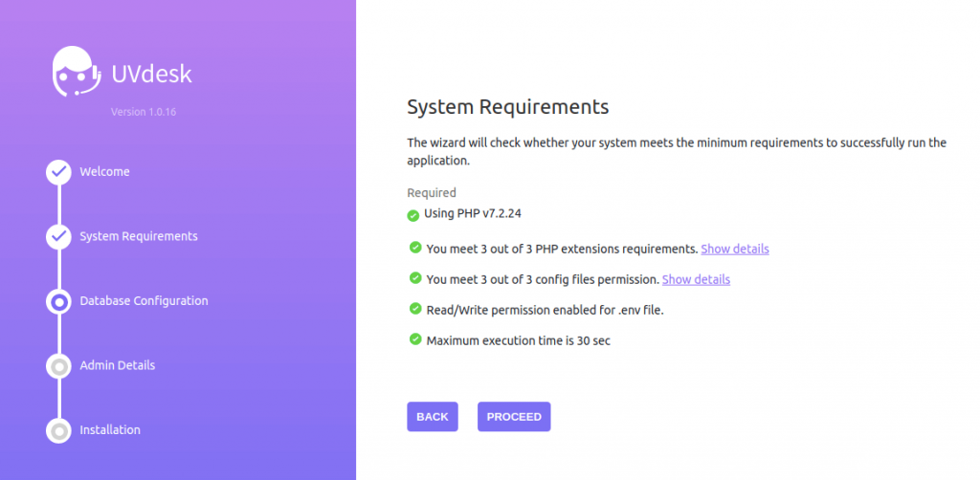Open the Welcome step label
Viewport: 980px width, 480px height.
click(105, 172)
